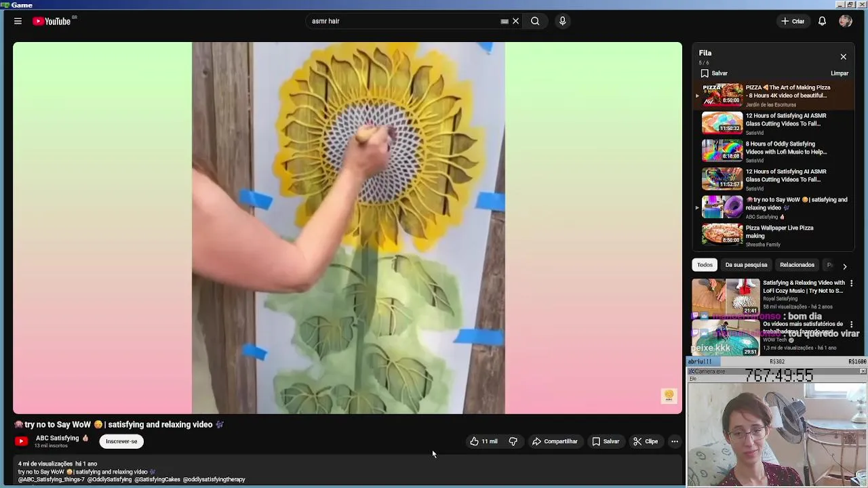Viewport: 868px width, 488px height.
Task: Open notifications bell
Action: click(x=822, y=21)
